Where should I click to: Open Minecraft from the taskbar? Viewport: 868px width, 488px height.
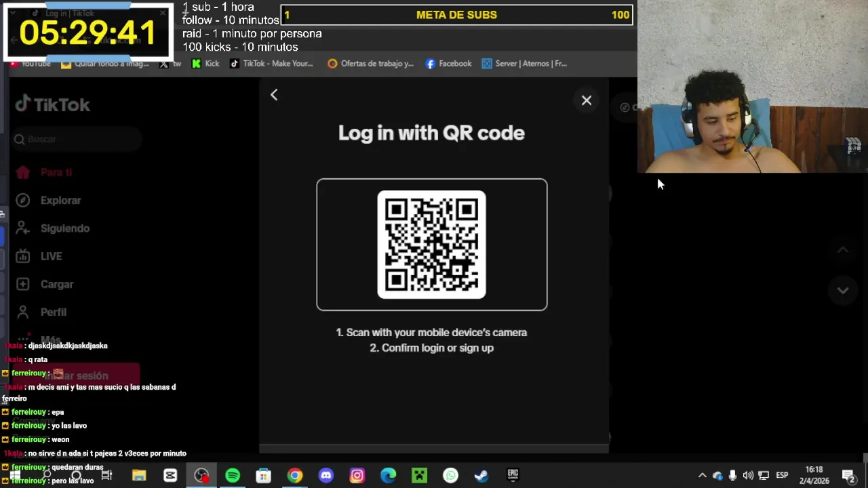click(x=420, y=476)
